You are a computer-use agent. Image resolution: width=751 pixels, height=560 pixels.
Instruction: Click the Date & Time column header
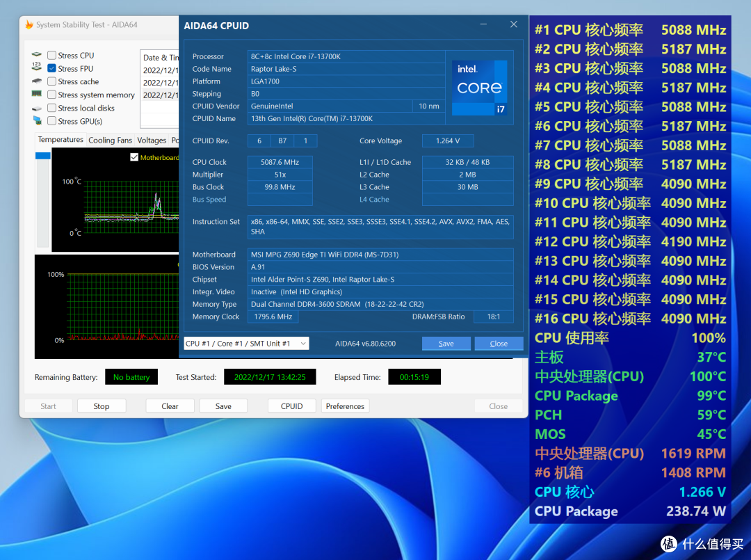tap(161, 58)
